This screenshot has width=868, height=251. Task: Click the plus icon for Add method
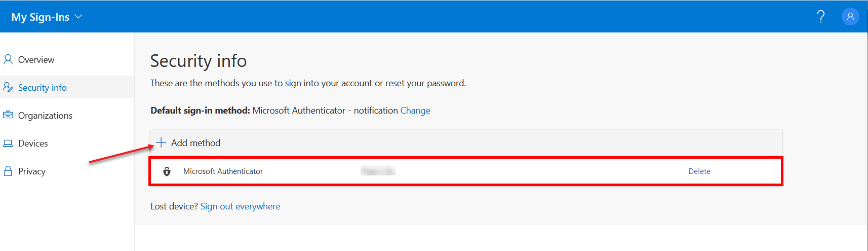pos(161,143)
